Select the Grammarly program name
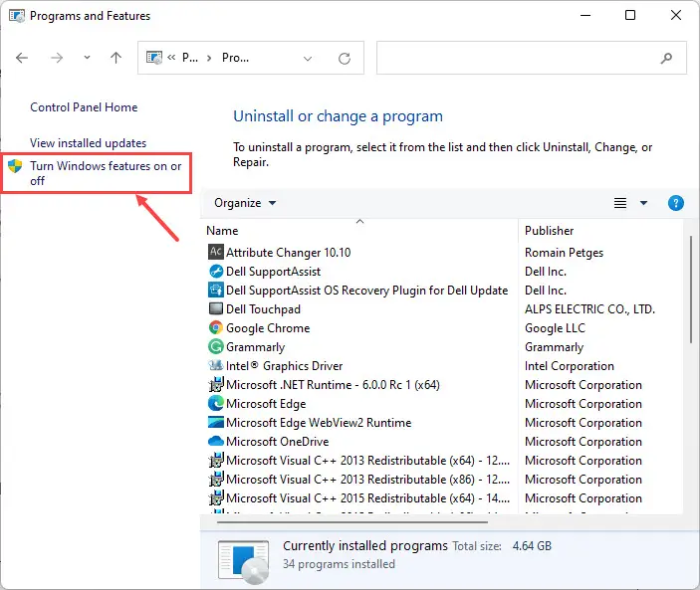700x590 pixels. click(x=255, y=347)
